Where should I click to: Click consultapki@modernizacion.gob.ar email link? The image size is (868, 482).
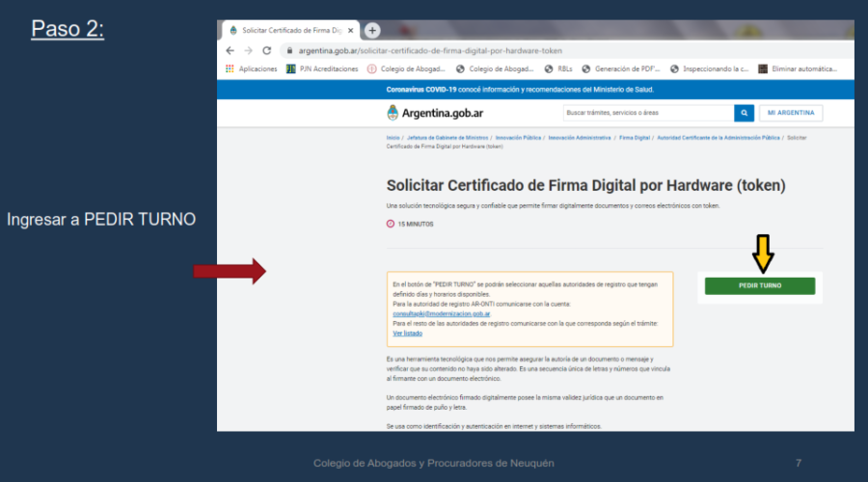441,313
